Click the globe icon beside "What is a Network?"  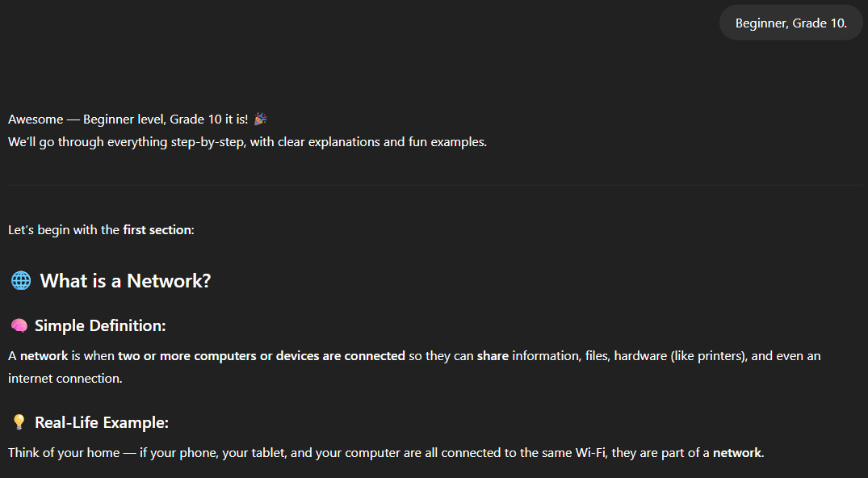coord(21,281)
